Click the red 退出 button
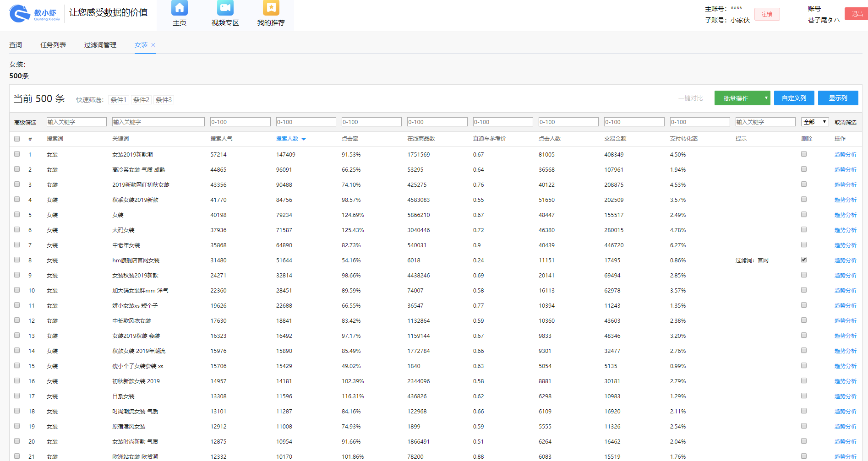 click(x=857, y=14)
